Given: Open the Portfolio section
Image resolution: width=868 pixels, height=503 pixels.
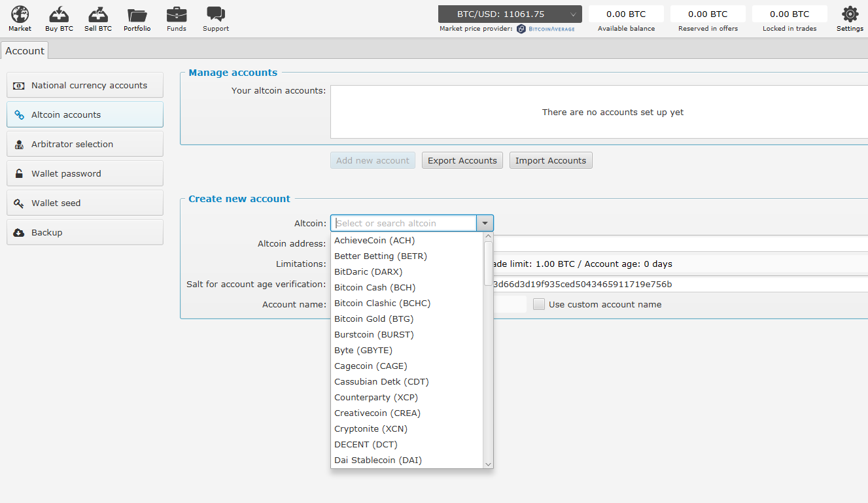Looking at the screenshot, I should tap(137, 18).
